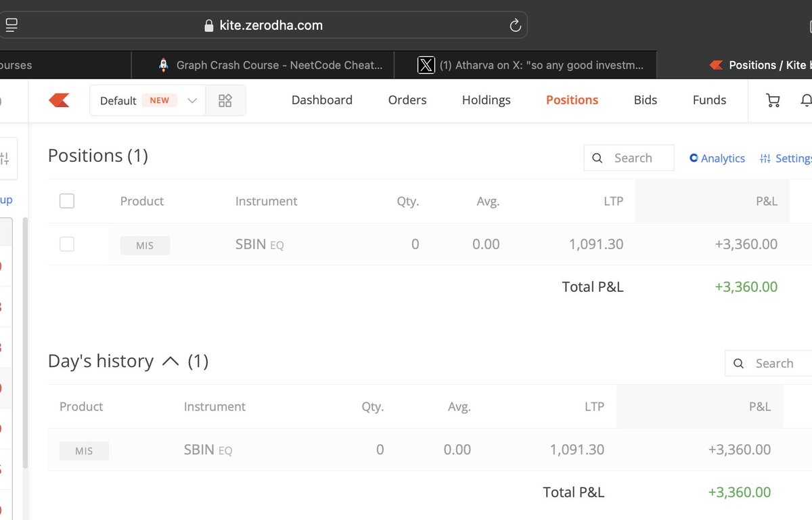Sort Positions by the Instrument column
This screenshot has width=812, height=520.
(x=267, y=201)
